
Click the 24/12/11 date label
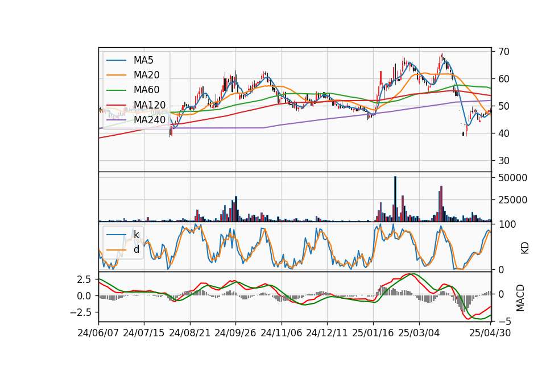327,333
